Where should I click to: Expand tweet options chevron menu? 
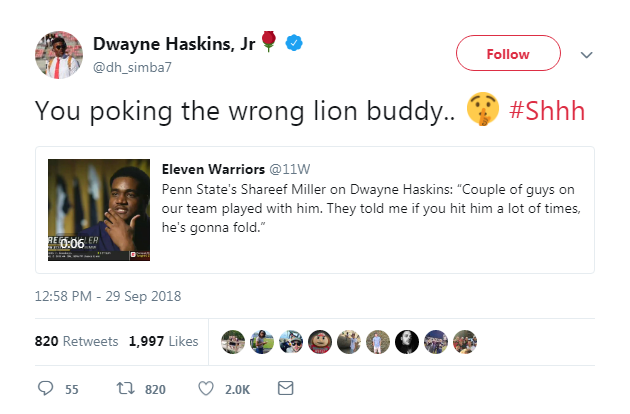pos(587,54)
